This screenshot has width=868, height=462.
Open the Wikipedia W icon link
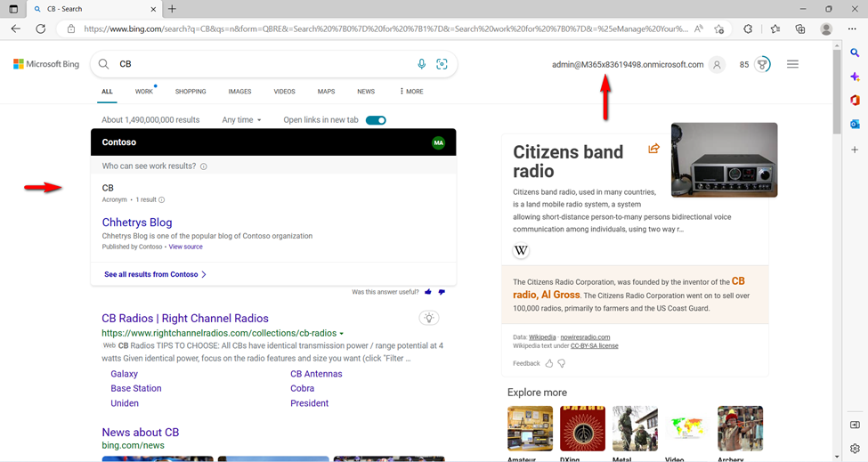[521, 251]
